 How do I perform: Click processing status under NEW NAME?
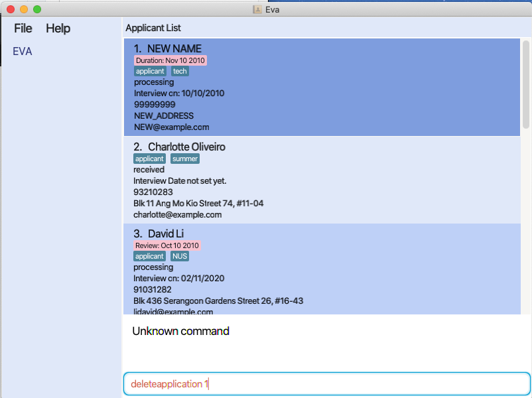pos(154,82)
